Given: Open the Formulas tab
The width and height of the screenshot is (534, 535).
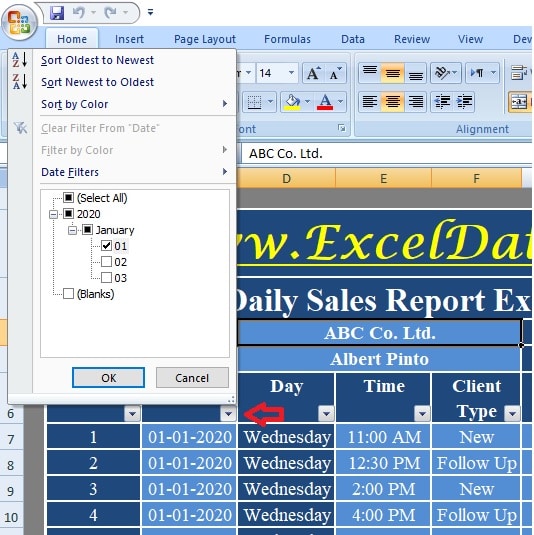Looking at the screenshot, I should click(287, 39).
